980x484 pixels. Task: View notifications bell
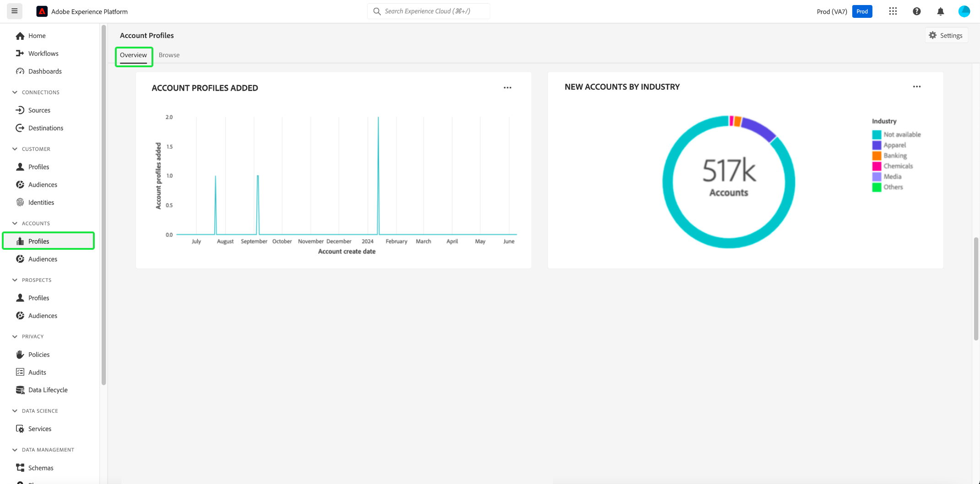click(940, 11)
